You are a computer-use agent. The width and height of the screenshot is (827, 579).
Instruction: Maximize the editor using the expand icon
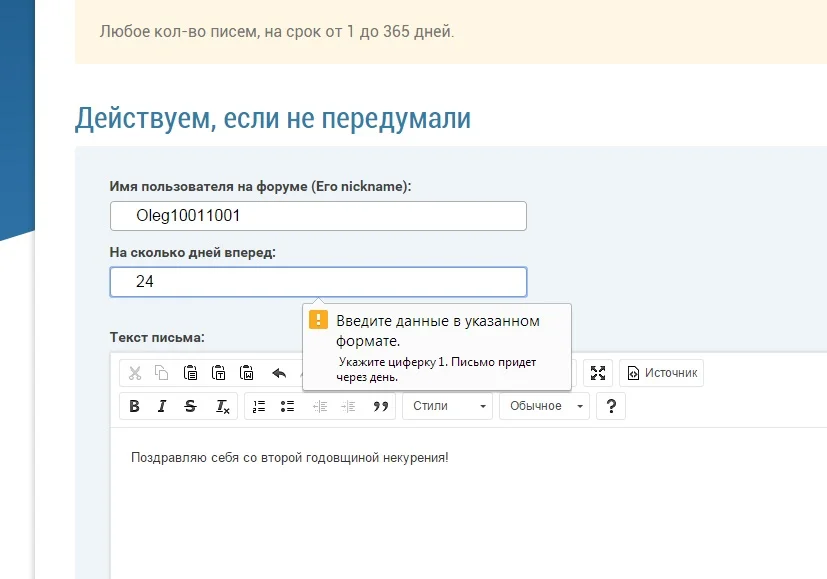point(598,373)
